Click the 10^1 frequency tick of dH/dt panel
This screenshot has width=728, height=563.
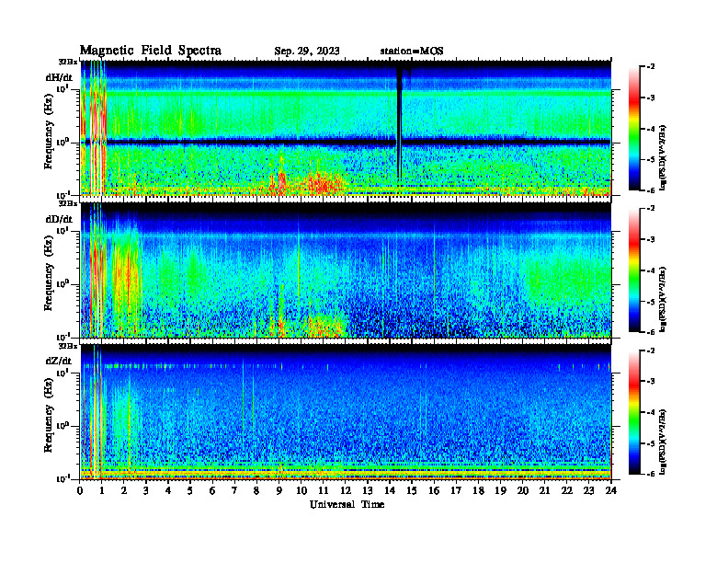[x=63, y=88]
